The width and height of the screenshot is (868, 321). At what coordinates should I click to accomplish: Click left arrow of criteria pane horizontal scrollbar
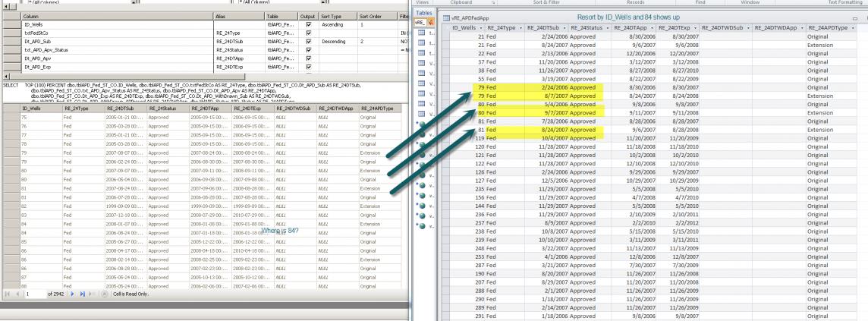[5, 75]
